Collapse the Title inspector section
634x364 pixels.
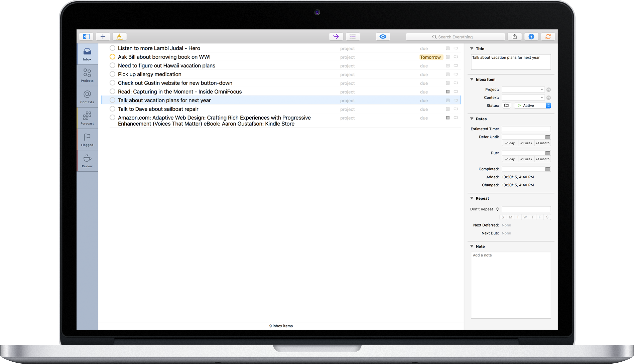point(472,49)
